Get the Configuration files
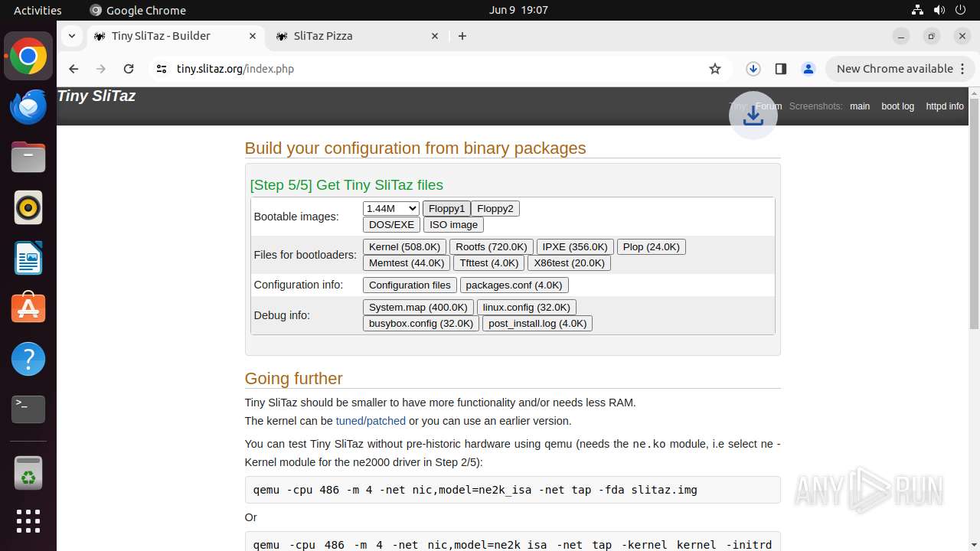This screenshot has width=980, height=551. 410,285
